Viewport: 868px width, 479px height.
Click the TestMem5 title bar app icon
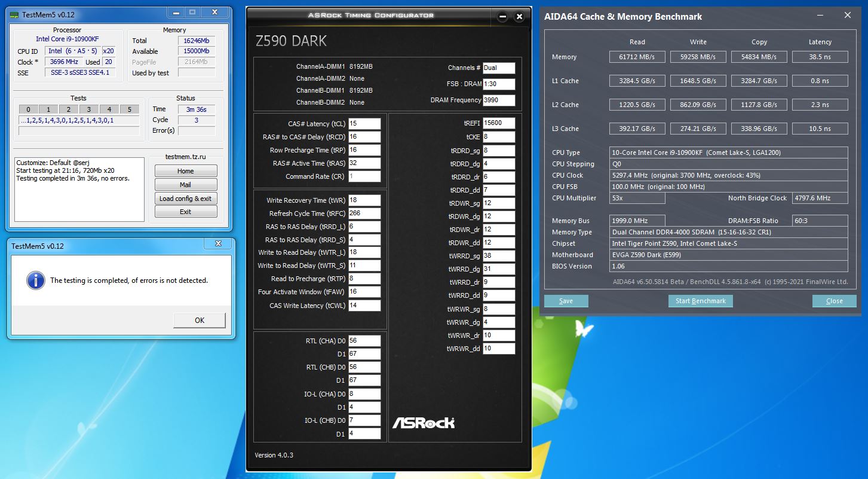coord(14,13)
